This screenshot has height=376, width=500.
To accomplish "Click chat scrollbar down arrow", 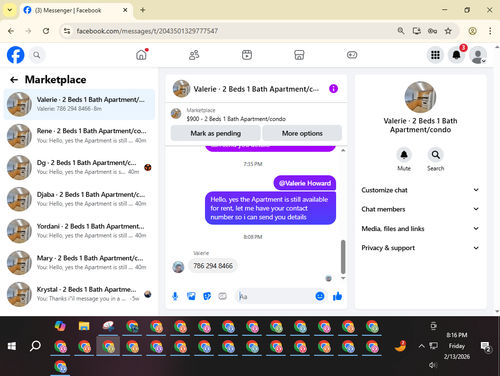I will [343, 278].
